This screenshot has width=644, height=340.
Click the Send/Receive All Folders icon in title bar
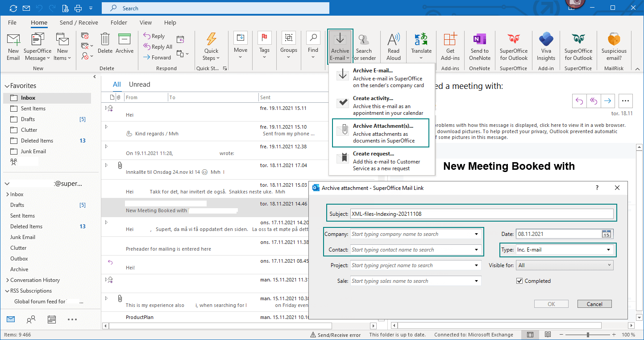pyautogui.click(x=13, y=8)
